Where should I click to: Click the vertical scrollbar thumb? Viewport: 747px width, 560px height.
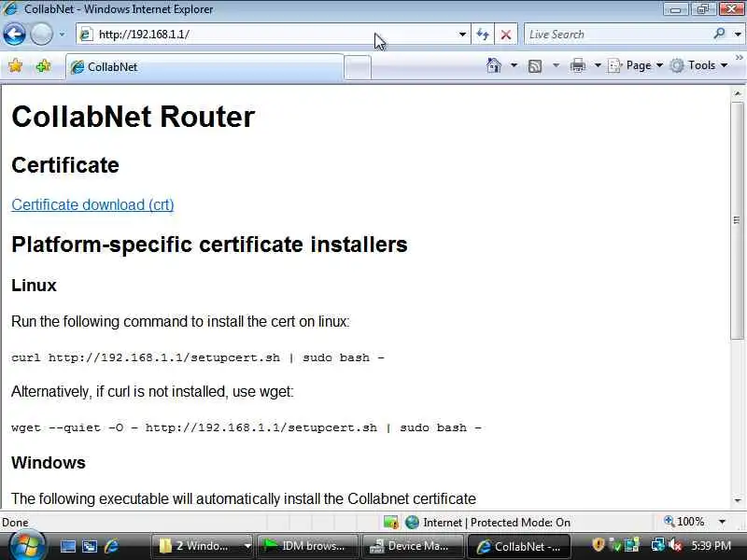click(738, 220)
